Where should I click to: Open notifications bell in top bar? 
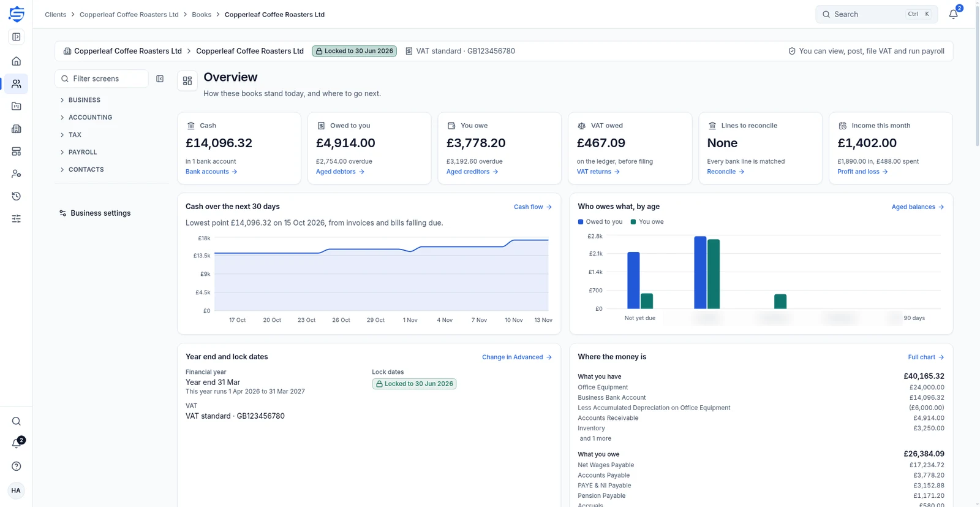(954, 14)
